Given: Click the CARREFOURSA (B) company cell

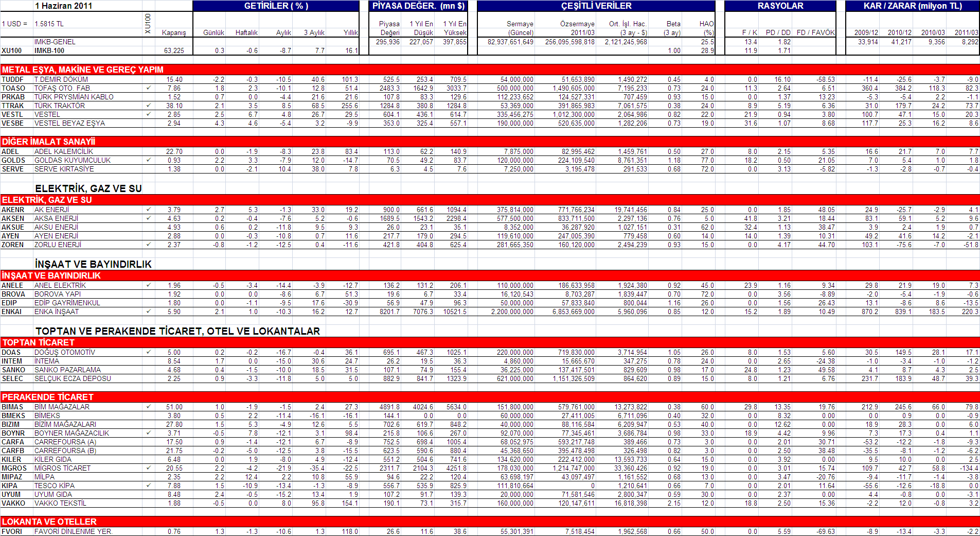Looking at the screenshot, I should pos(65,451).
